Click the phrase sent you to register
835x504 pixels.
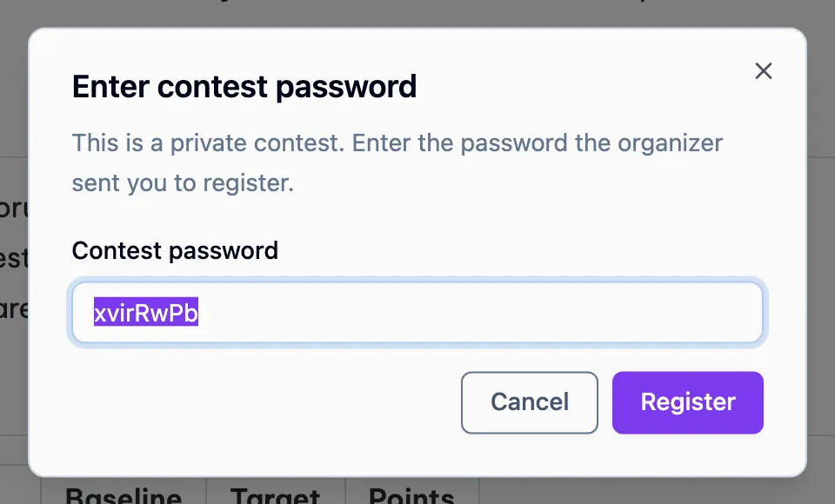(x=183, y=183)
